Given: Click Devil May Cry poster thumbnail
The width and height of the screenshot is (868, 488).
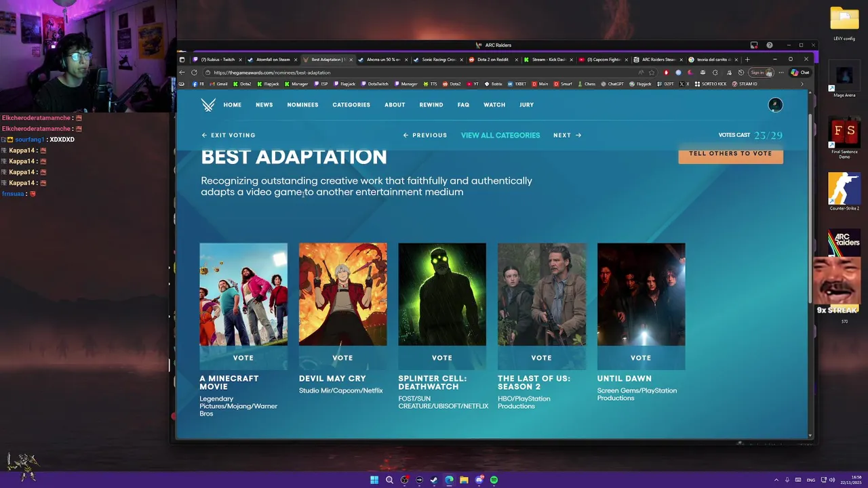Looking at the screenshot, I should [342, 294].
